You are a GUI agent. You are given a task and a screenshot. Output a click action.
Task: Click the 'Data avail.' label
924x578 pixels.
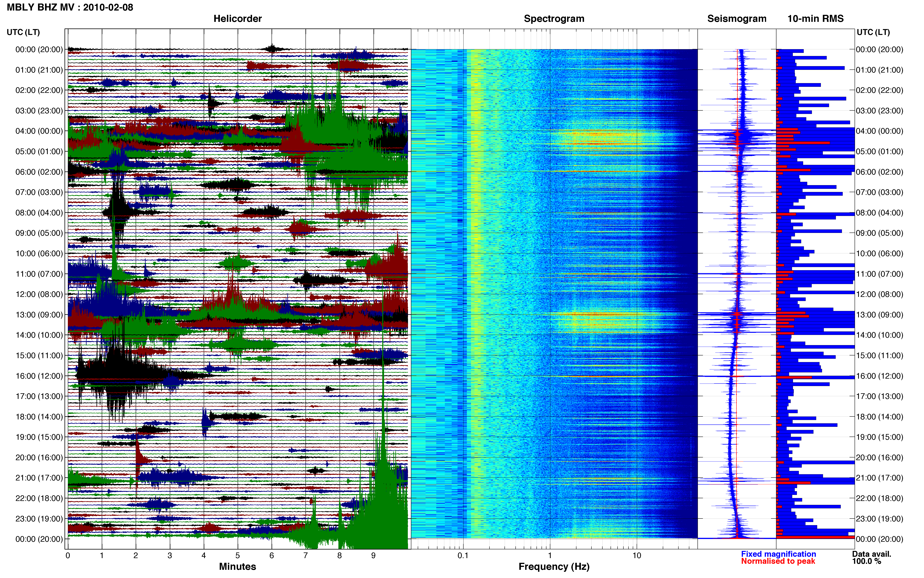coord(872,554)
